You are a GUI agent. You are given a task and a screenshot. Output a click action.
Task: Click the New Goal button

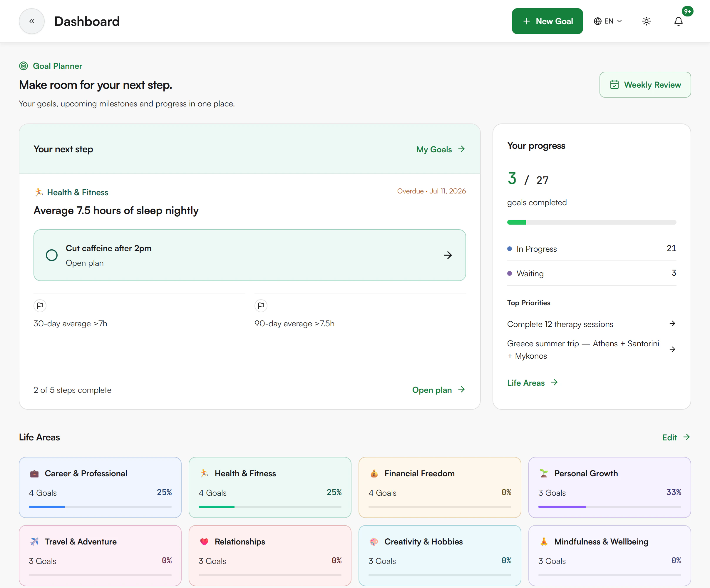click(x=547, y=21)
